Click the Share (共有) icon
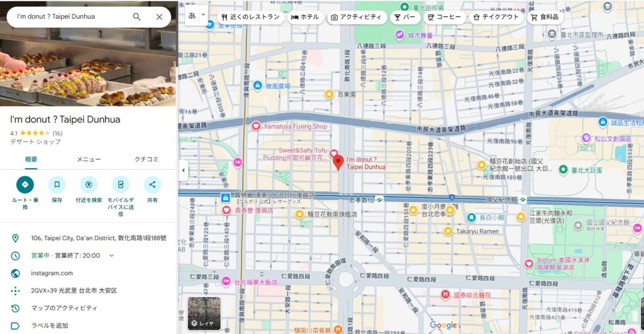This screenshot has height=334, width=644. click(x=152, y=184)
